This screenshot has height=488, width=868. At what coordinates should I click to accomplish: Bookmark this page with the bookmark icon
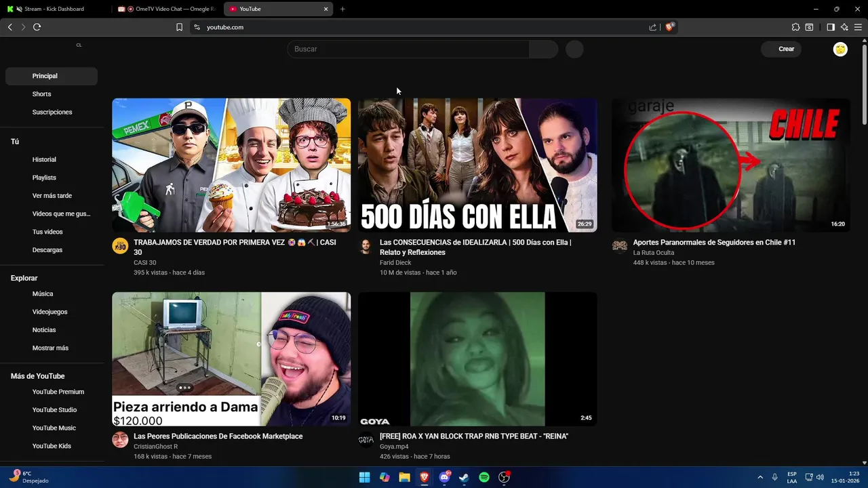(179, 27)
